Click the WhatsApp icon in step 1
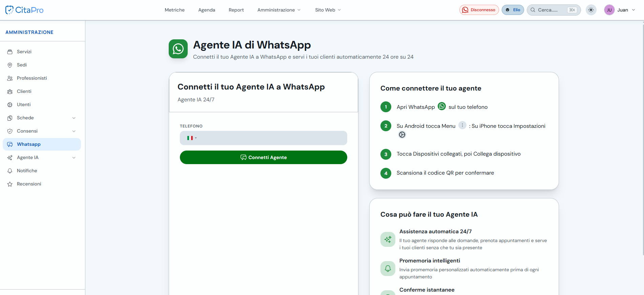Screen dimensions: 644x295 coord(442,106)
